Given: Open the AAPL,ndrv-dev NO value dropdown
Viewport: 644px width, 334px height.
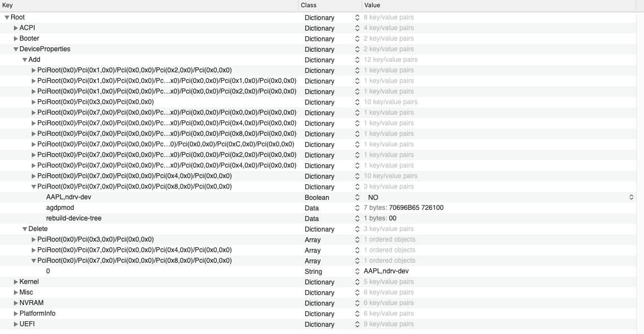Looking at the screenshot, I should 631,197.
